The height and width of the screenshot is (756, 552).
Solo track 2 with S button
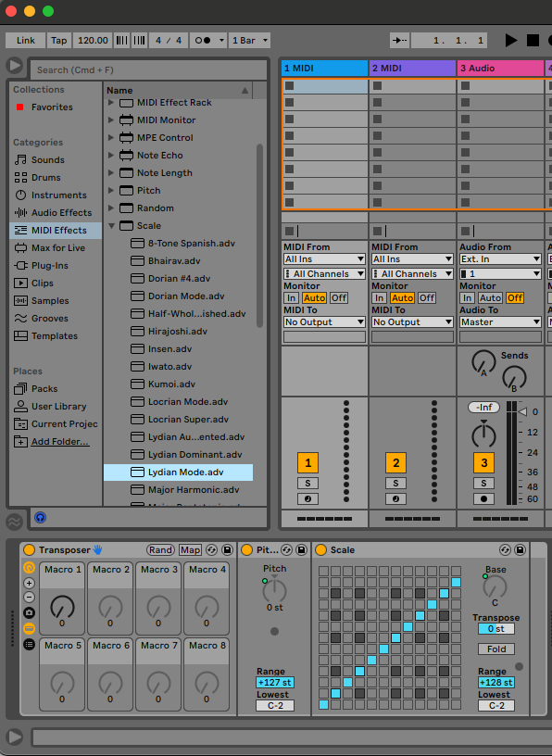[x=395, y=483]
